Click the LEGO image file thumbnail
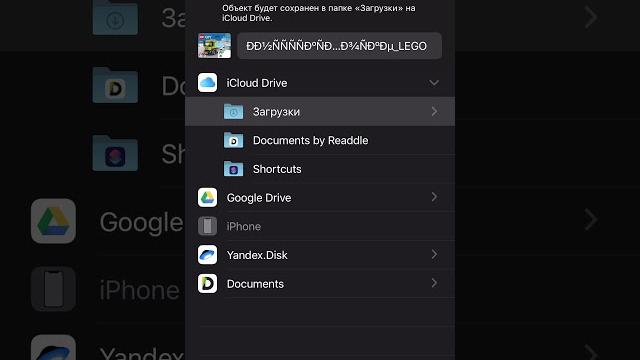Screen dimensions: 640x360 coord(214,46)
